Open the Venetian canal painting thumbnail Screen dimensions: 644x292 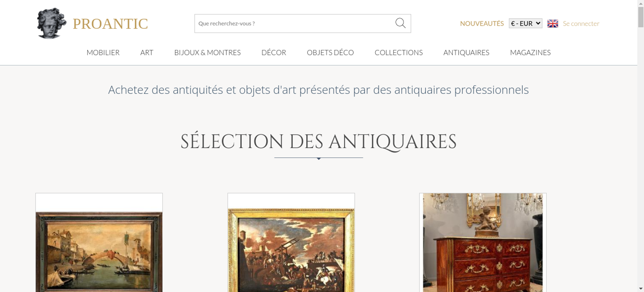click(x=99, y=252)
